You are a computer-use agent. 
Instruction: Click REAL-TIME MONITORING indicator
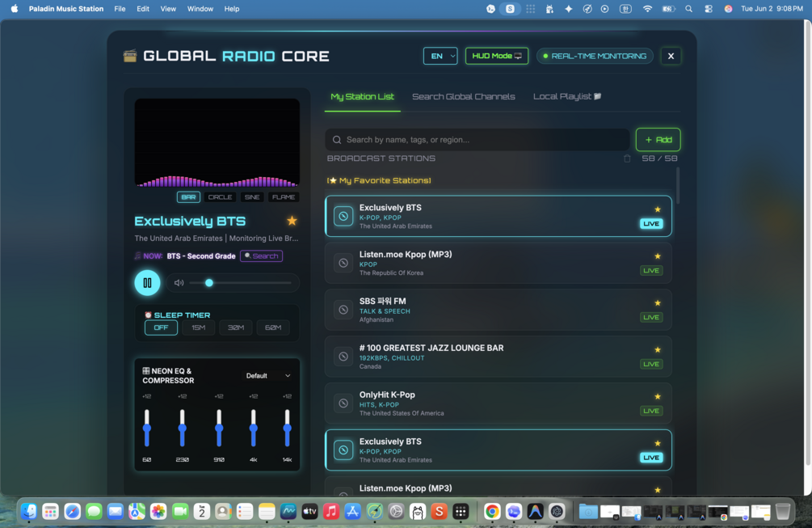(x=595, y=56)
